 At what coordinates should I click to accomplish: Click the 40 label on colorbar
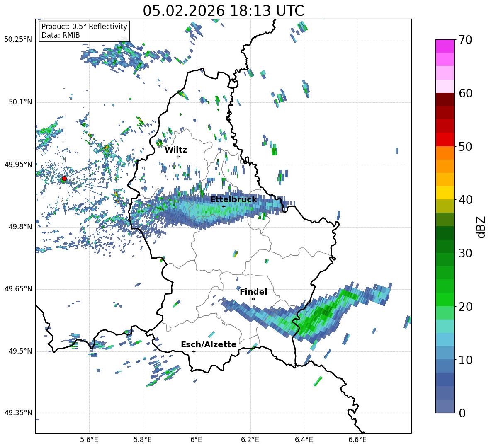[465, 200]
